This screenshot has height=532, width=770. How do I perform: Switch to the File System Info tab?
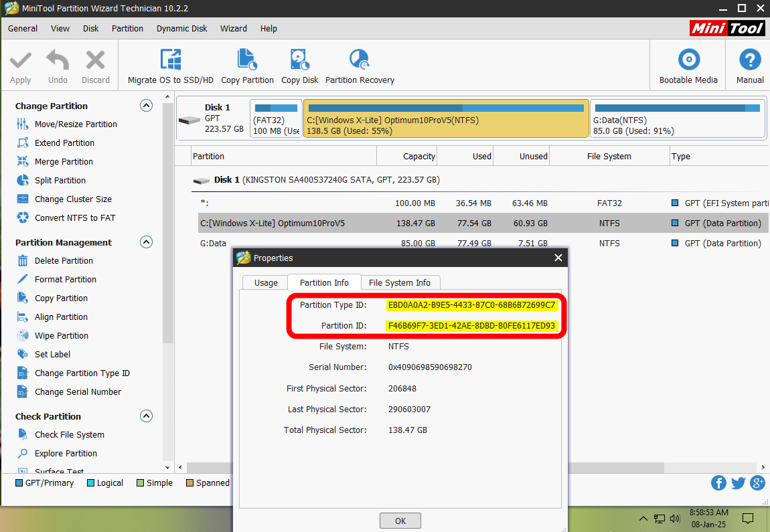(x=399, y=282)
